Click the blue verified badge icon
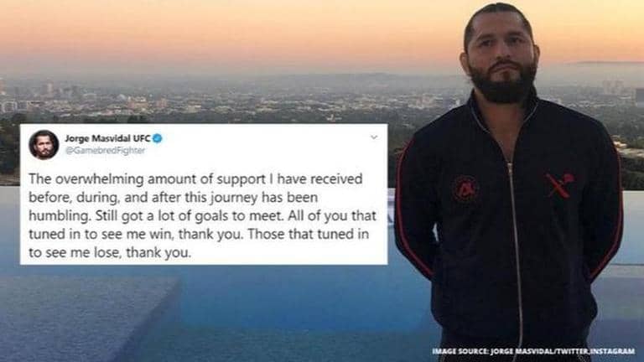This screenshot has height=362, width=644. (158, 139)
